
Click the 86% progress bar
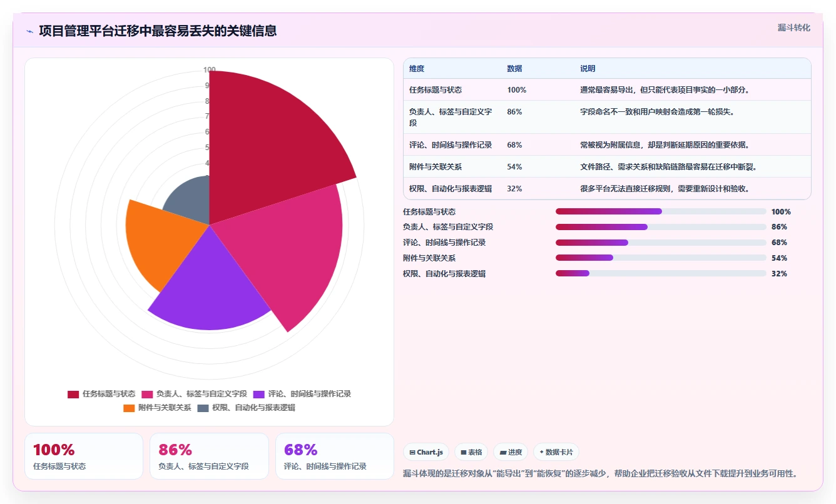click(x=661, y=227)
